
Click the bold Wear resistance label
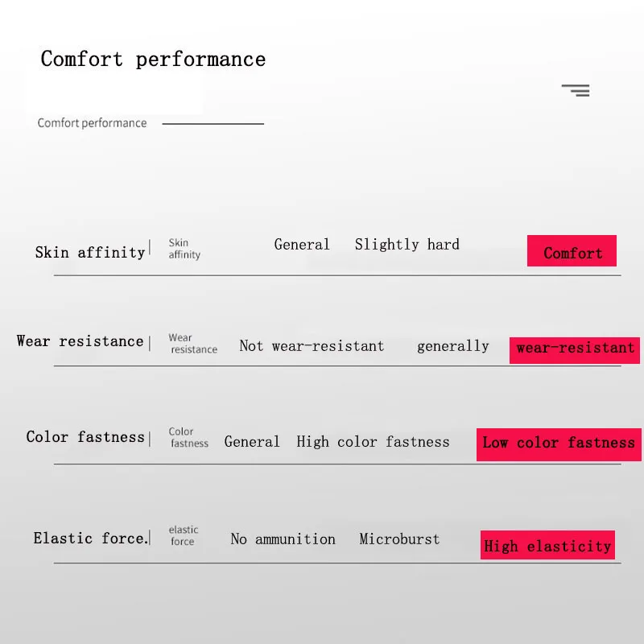[x=80, y=341]
